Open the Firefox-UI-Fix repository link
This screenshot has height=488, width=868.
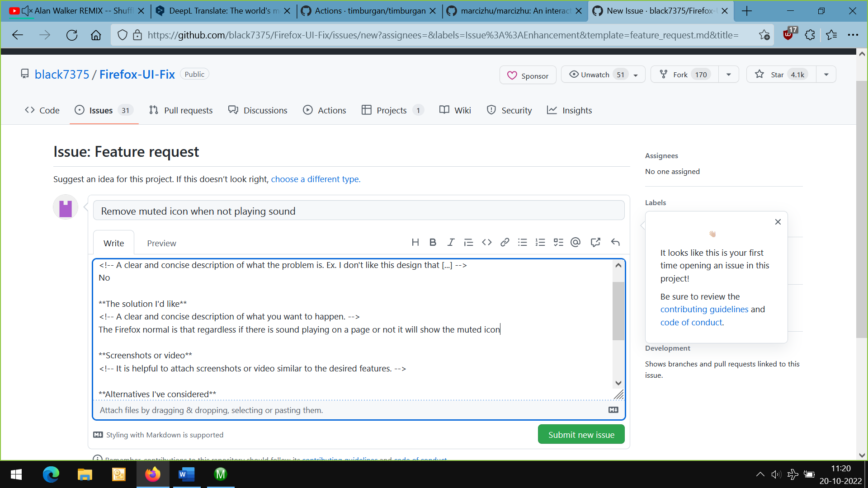tap(137, 74)
